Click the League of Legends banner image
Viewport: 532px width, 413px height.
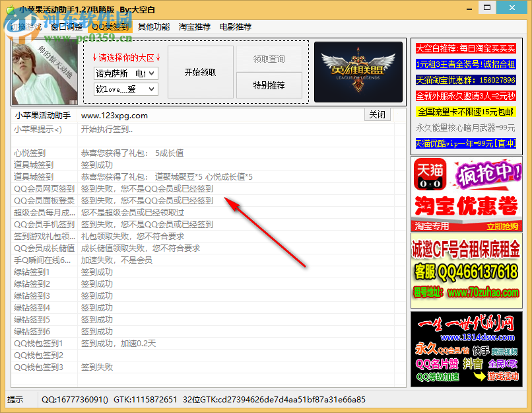(358, 72)
